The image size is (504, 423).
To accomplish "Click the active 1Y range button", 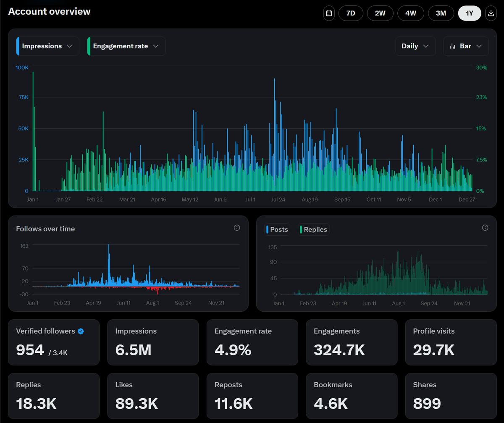I will pos(470,13).
